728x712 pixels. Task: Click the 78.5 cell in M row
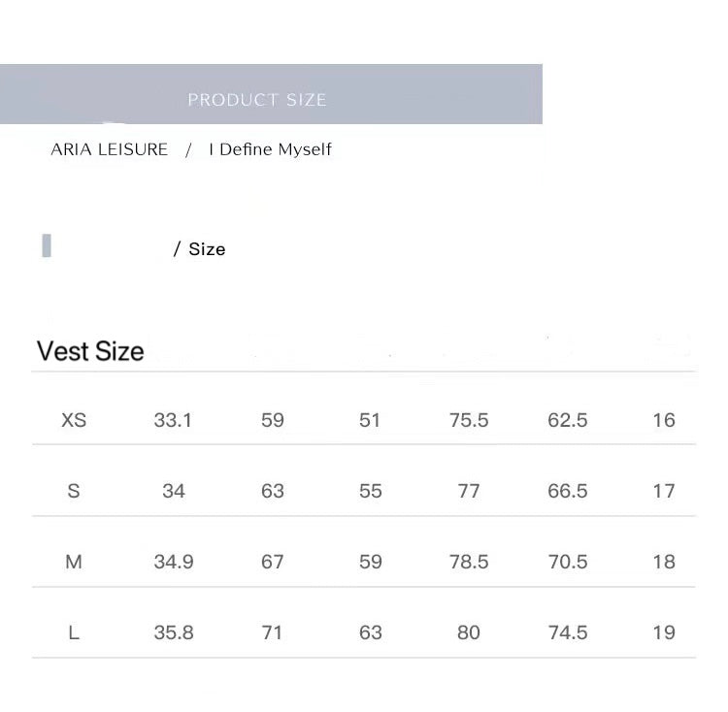[469, 562]
